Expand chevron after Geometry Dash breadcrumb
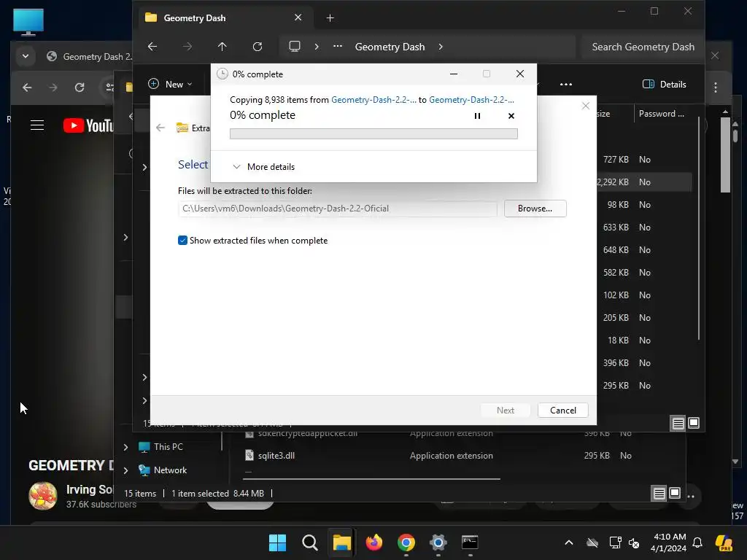The height and width of the screenshot is (560, 747). [x=441, y=47]
